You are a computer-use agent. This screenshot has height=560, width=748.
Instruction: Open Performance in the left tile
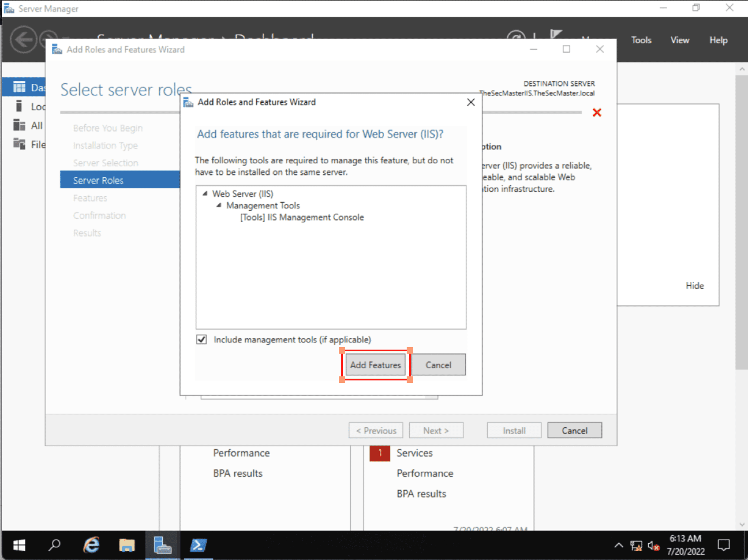242,453
